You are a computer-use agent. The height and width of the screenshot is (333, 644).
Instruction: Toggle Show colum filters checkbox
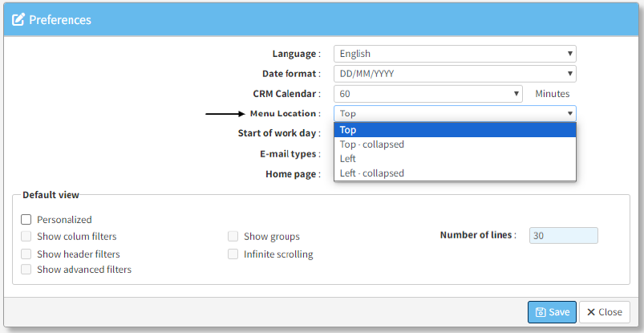coord(26,237)
